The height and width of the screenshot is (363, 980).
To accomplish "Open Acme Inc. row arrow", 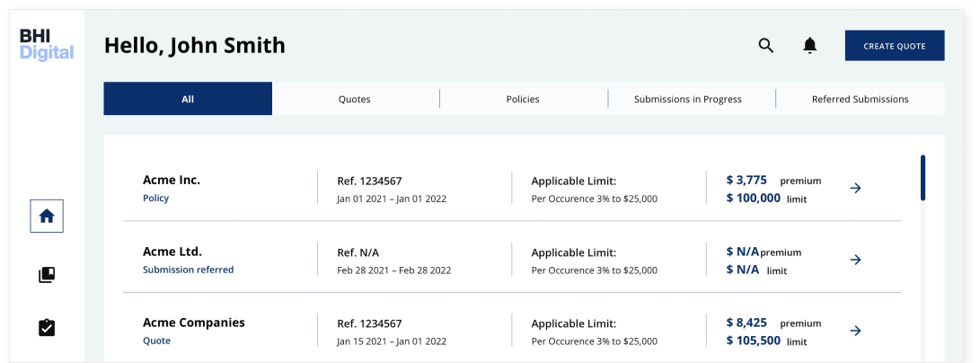I will click(855, 188).
